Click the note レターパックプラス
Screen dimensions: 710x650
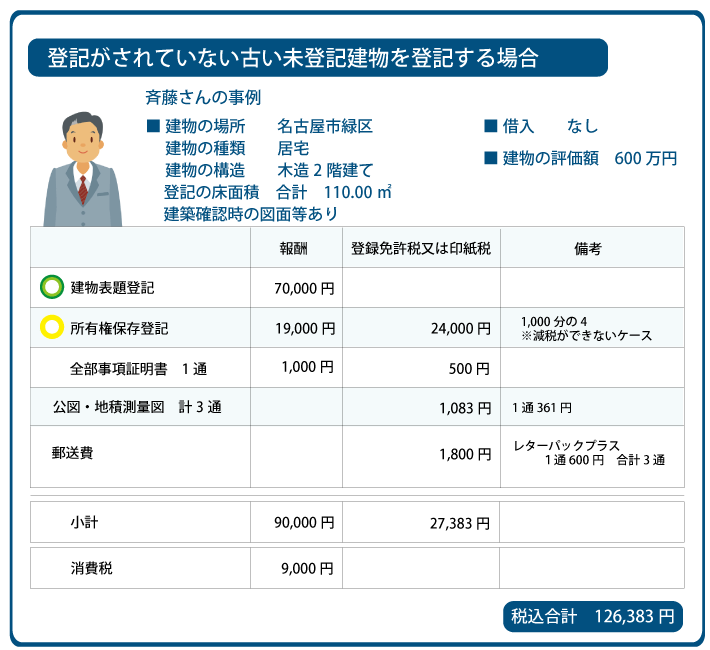pyautogui.click(x=566, y=446)
